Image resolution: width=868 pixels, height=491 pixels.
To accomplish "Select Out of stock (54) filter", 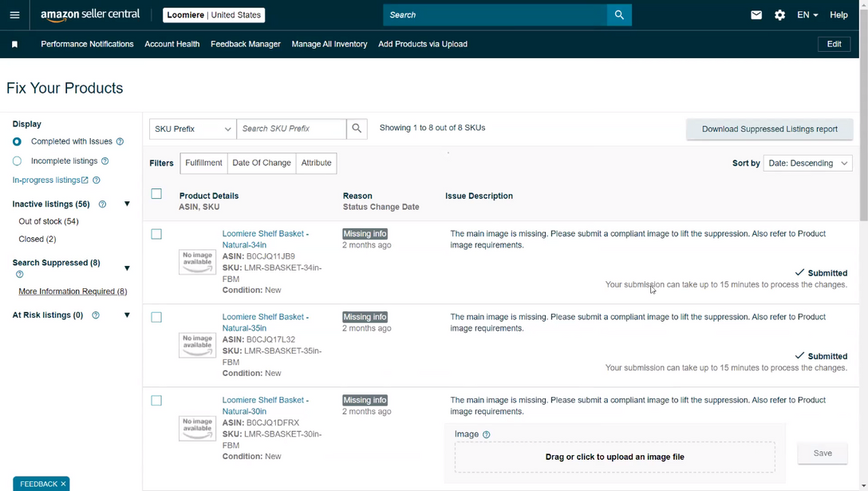I will [x=49, y=221].
